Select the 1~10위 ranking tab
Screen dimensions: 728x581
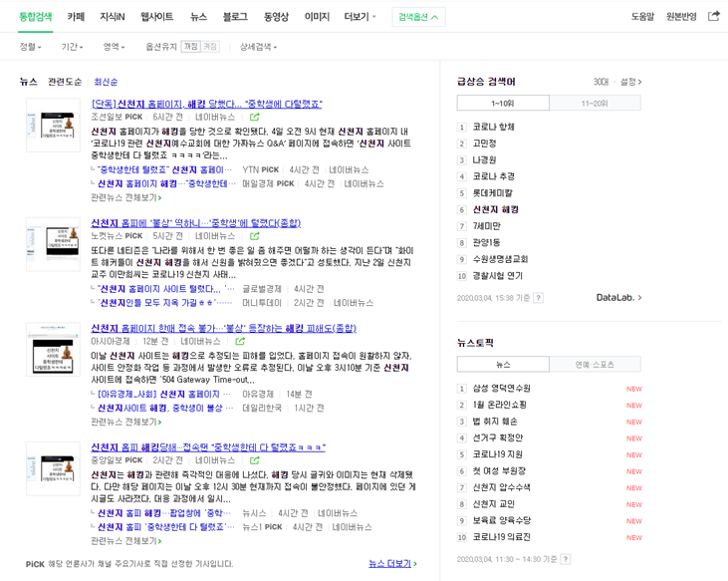point(503,103)
